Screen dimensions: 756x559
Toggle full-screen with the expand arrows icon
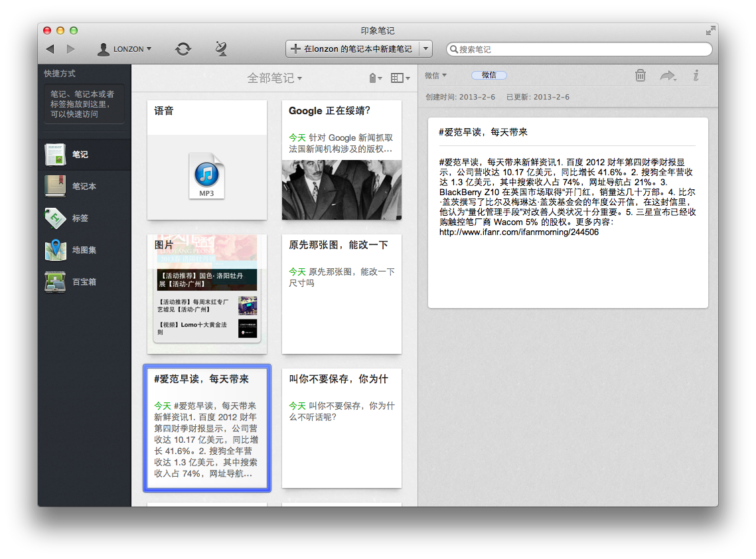(710, 31)
